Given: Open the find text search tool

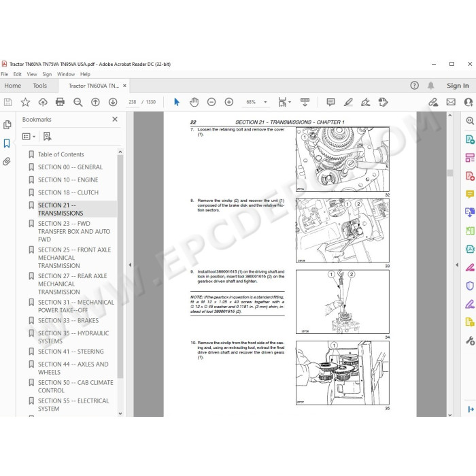Looking at the screenshot, I should (78, 102).
